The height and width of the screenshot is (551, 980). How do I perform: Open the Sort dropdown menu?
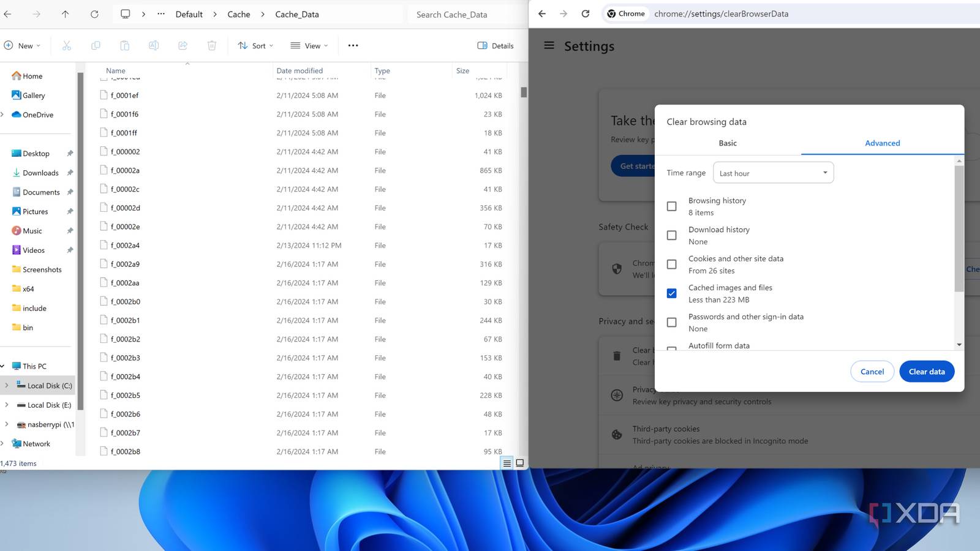coord(255,45)
